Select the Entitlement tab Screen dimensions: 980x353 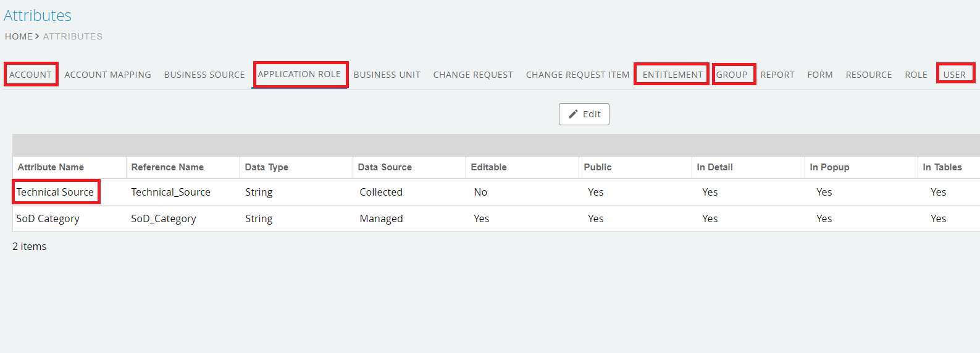[672, 75]
